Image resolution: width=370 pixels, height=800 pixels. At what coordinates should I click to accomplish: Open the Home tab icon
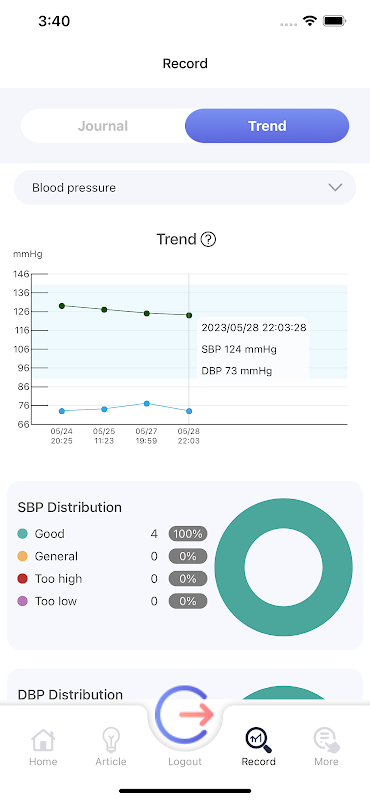(x=43, y=740)
